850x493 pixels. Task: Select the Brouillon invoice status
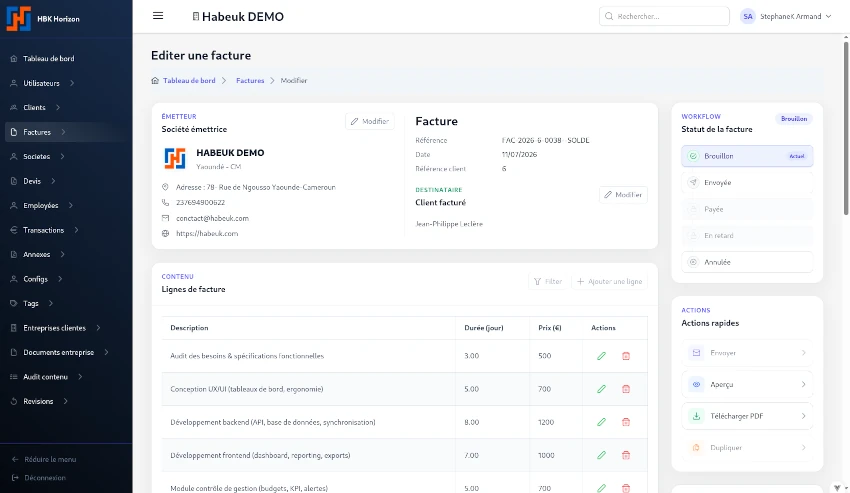click(x=747, y=156)
